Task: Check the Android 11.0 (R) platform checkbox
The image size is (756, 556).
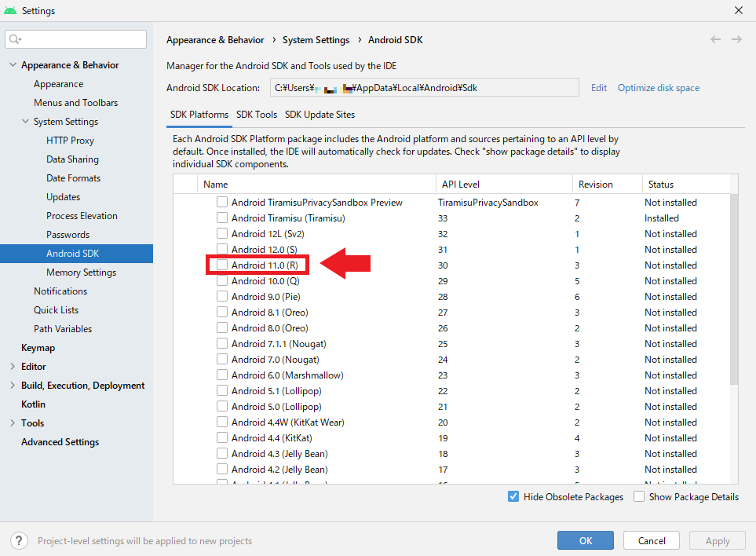Action: [222, 265]
